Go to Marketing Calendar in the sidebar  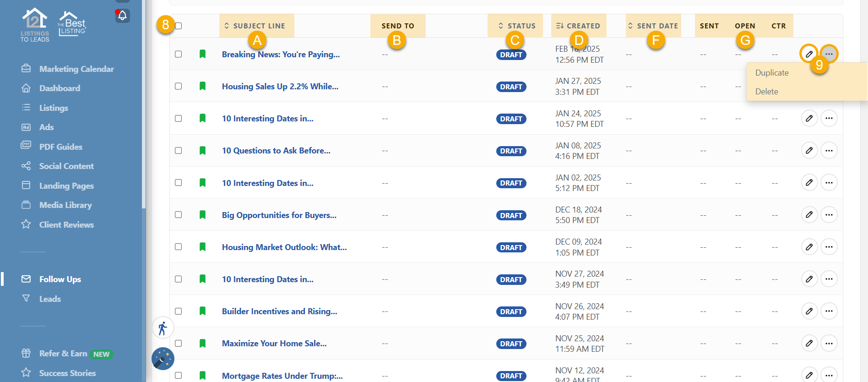[x=76, y=69]
